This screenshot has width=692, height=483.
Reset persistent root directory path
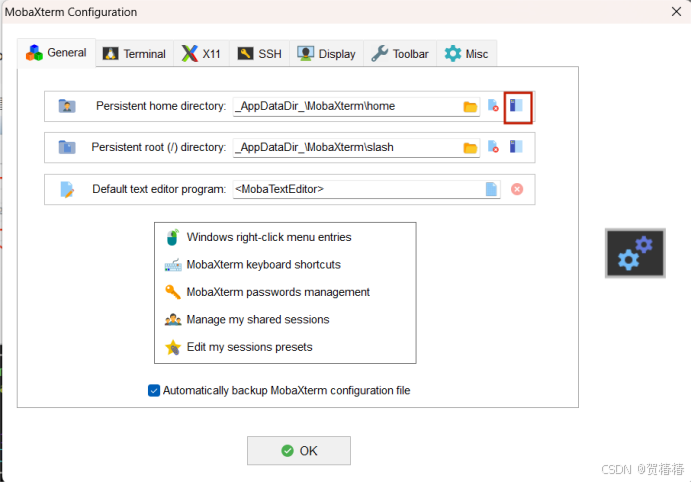coord(493,147)
